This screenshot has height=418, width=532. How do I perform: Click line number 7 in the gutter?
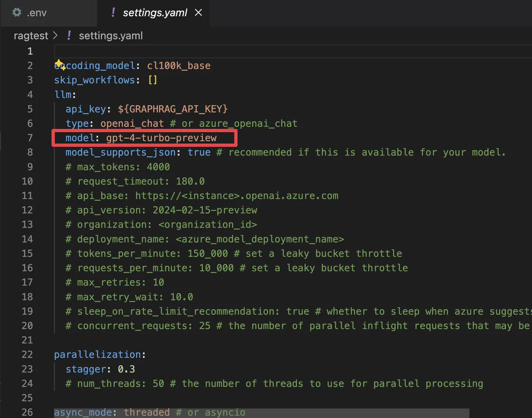click(30, 138)
